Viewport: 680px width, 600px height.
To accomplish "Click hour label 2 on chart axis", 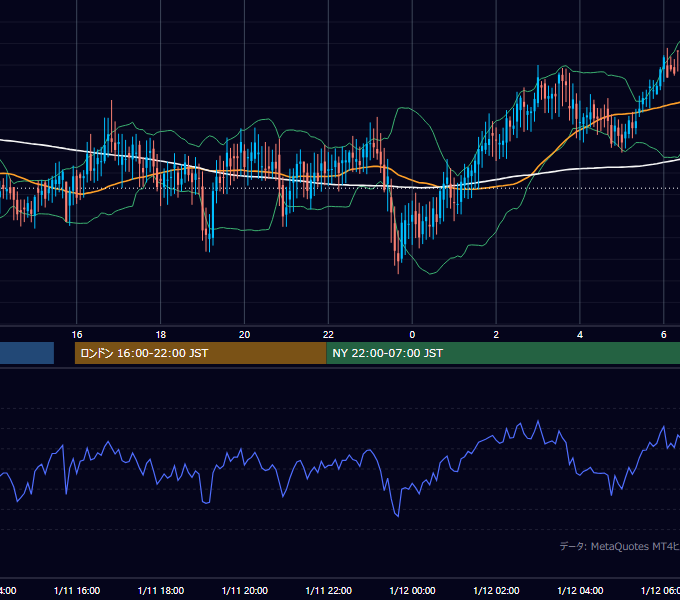I will (496, 335).
